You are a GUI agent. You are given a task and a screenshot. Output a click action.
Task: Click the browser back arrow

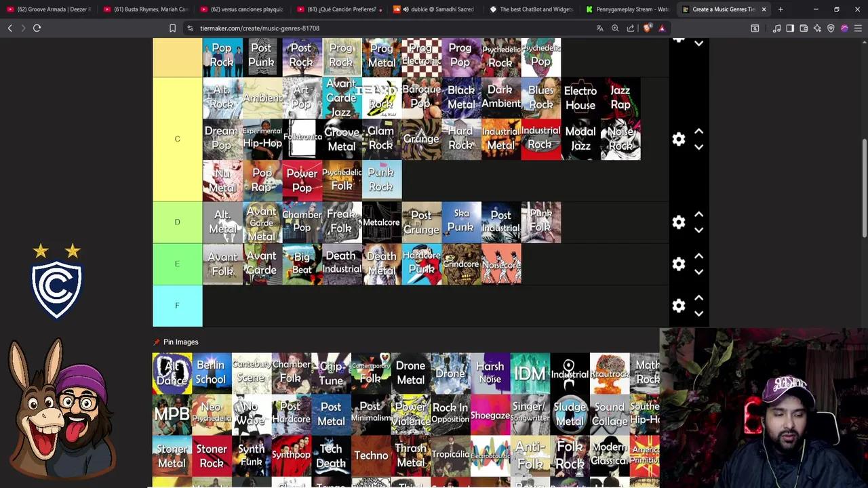pos(9,28)
